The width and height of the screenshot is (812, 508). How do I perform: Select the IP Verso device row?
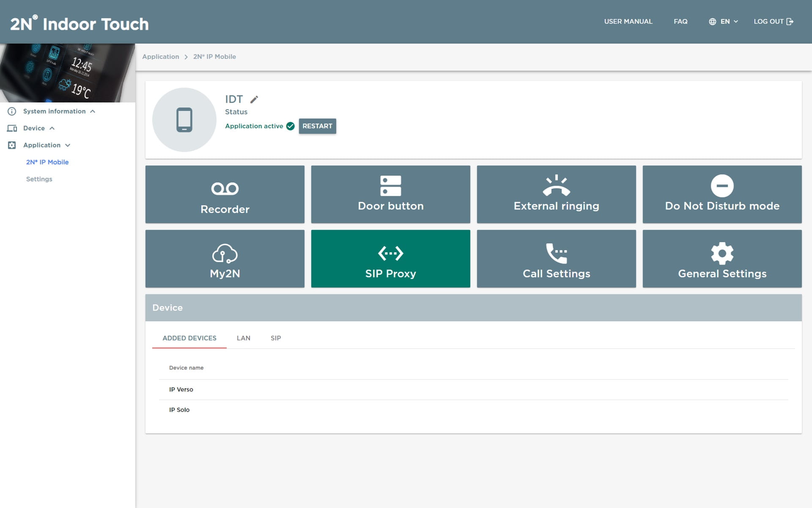click(x=474, y=389)
